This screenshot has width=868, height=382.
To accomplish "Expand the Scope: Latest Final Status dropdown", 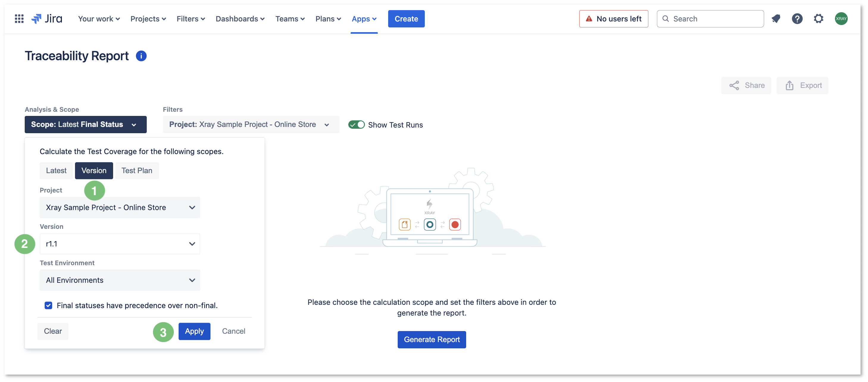I will click(x=86, y=125).
